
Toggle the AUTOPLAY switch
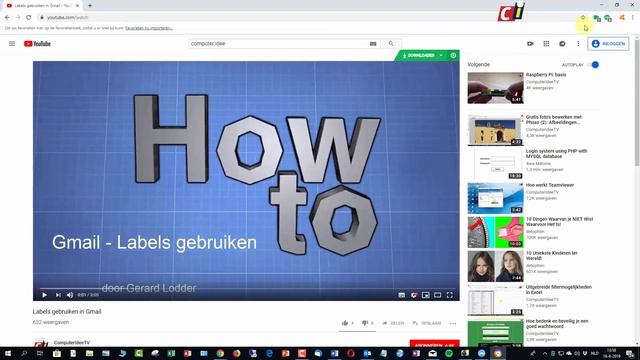tap(594, 64)
